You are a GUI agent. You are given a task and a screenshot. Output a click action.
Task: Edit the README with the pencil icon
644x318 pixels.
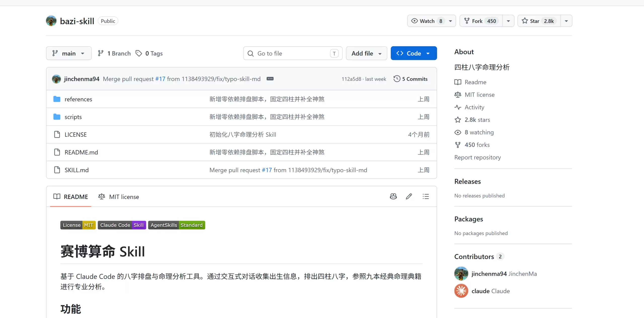pos(409,197)
